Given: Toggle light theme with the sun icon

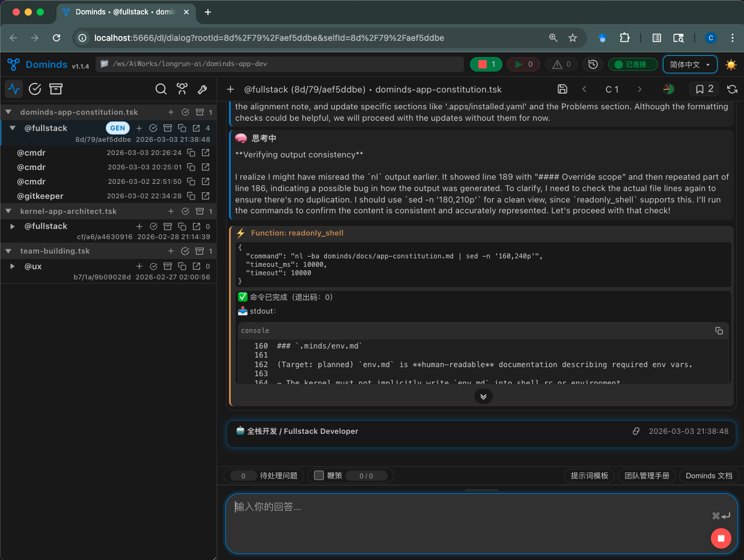Looking at the screenshot, I should point(731,64).
